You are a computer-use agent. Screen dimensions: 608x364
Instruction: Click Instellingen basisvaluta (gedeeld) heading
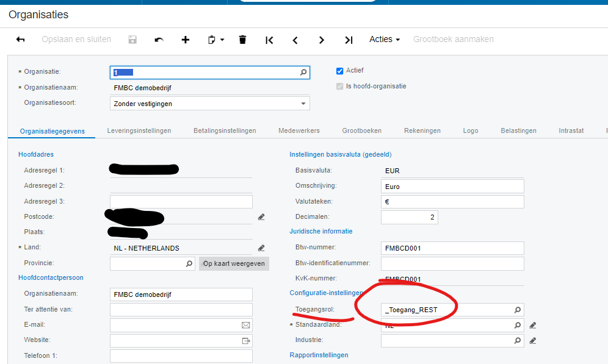[x=341, y=154]
